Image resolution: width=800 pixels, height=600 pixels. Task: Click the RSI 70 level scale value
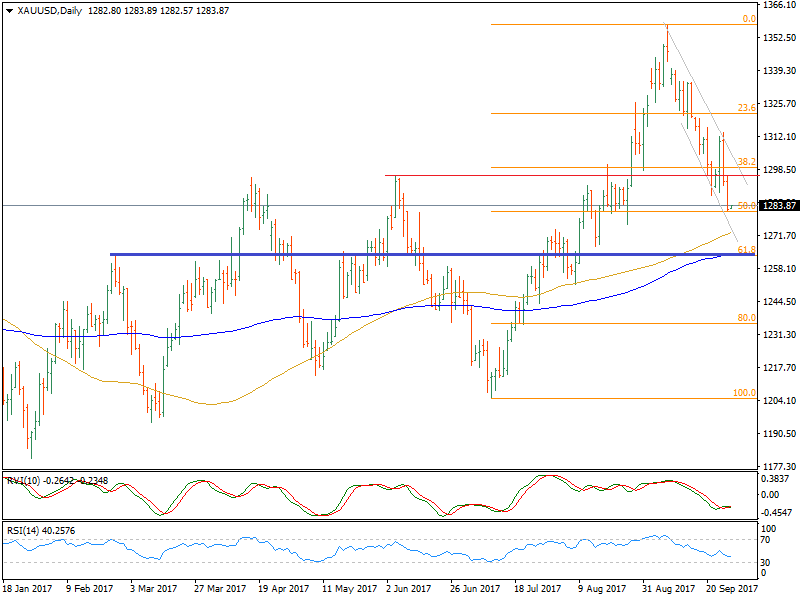768,540
